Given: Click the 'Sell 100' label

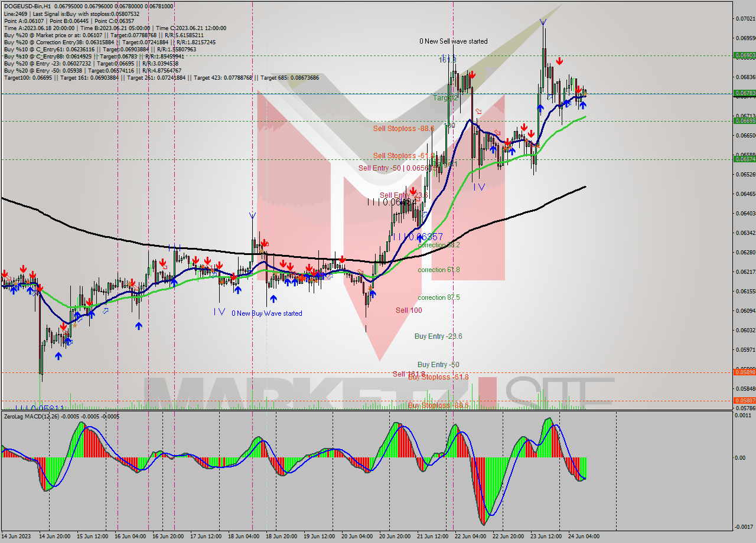Looking at the screenshot, I should 409,310.
